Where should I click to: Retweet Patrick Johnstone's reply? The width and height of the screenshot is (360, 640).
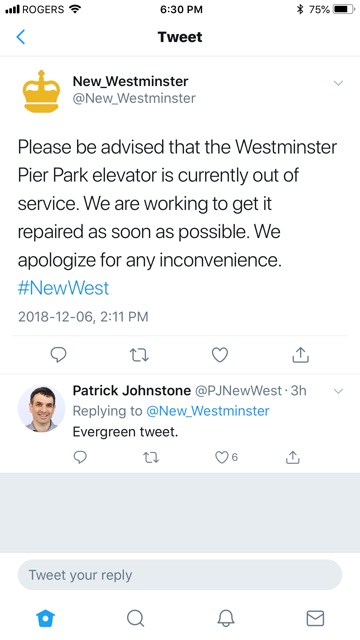click(151, 458)
